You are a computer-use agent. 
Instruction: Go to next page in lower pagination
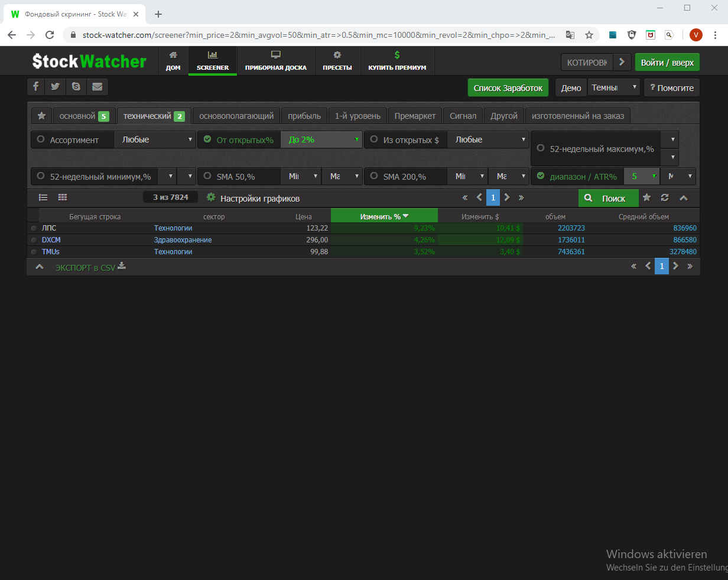676,267
